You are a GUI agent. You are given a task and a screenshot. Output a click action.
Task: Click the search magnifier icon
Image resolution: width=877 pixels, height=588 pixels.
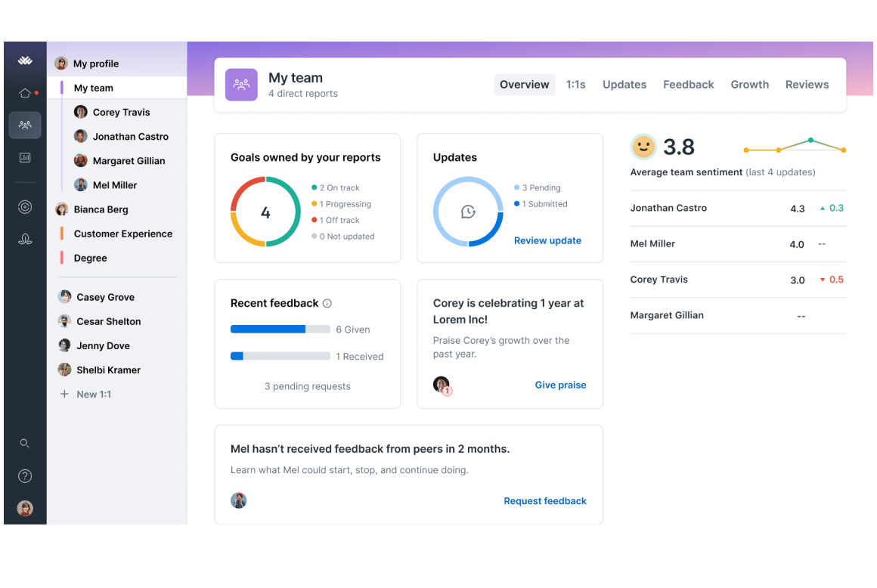(x=25, y=443)
